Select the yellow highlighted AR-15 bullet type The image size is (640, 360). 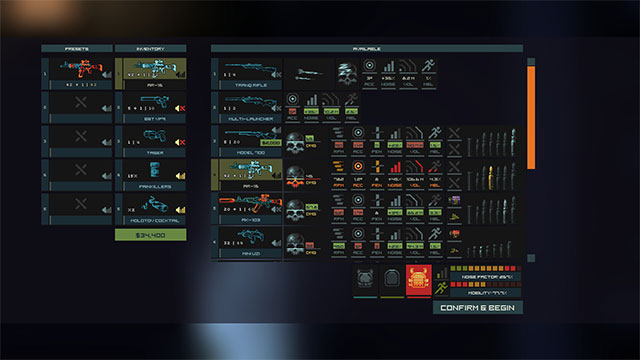click(491, 178)
